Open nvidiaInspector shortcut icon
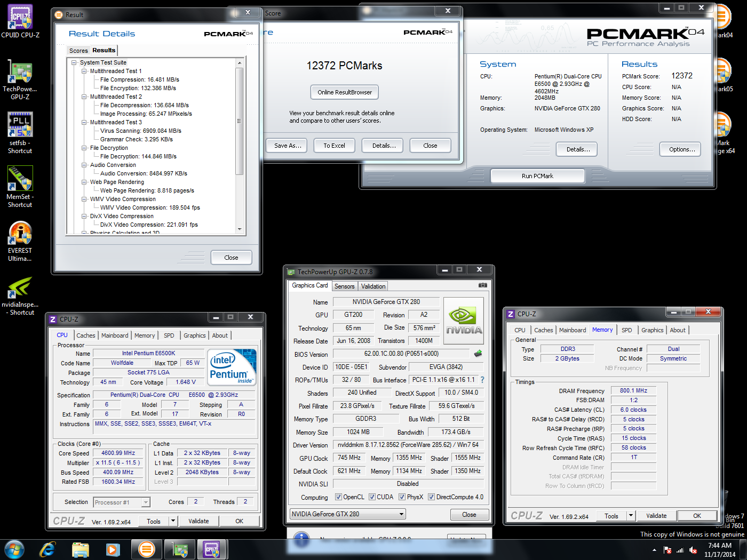The width and height of the screenshot is (747, 560). pyautogui.click(x=20, y=288)
